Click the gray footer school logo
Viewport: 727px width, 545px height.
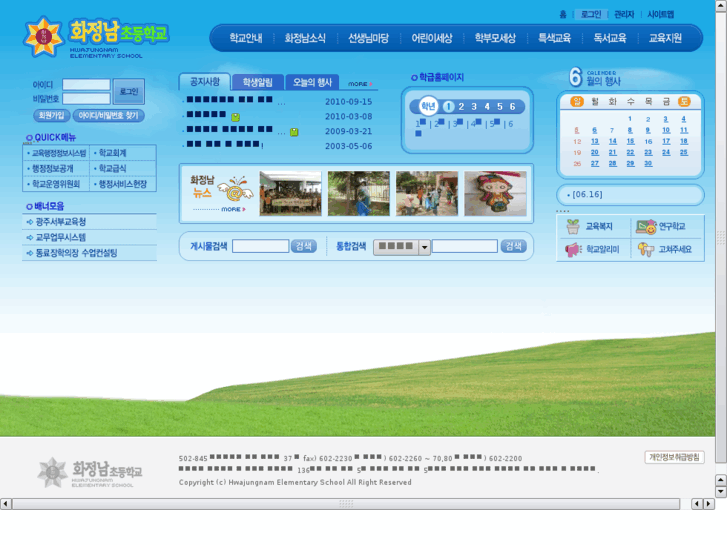[x=90, y=473]
